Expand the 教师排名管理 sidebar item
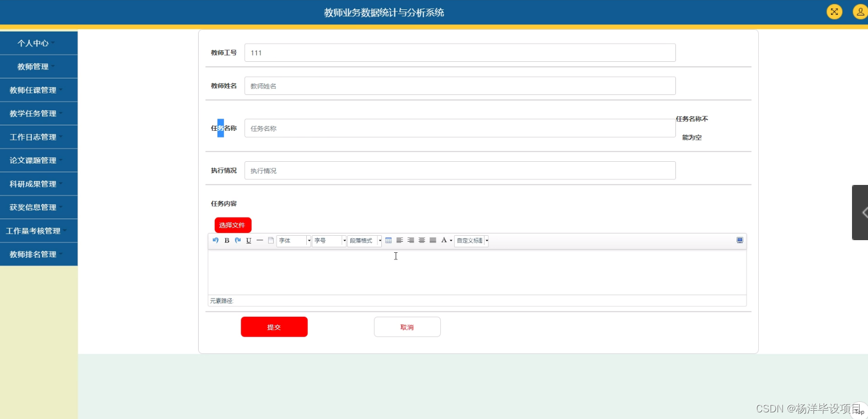This screenshot has height=419, width=868. pyautogui.click(x=39, y=254)
